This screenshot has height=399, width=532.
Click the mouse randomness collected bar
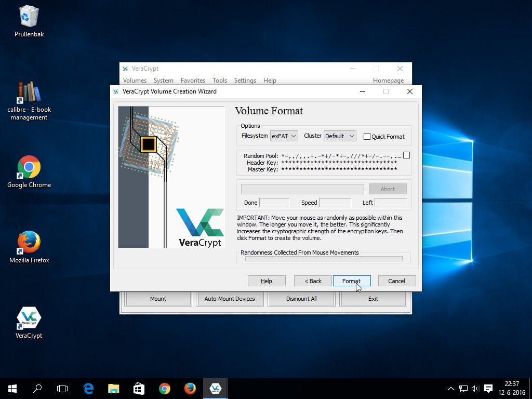coord(324,259)
